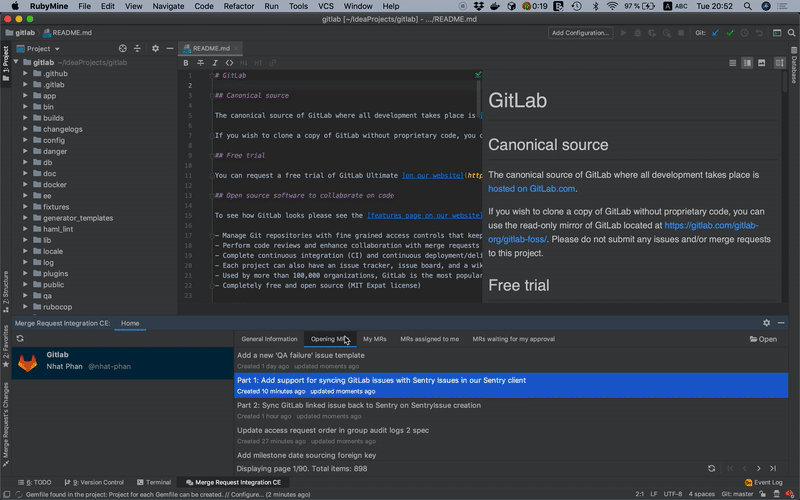
Task: Select the changelogs folder
Action: [x=62, y=129]
